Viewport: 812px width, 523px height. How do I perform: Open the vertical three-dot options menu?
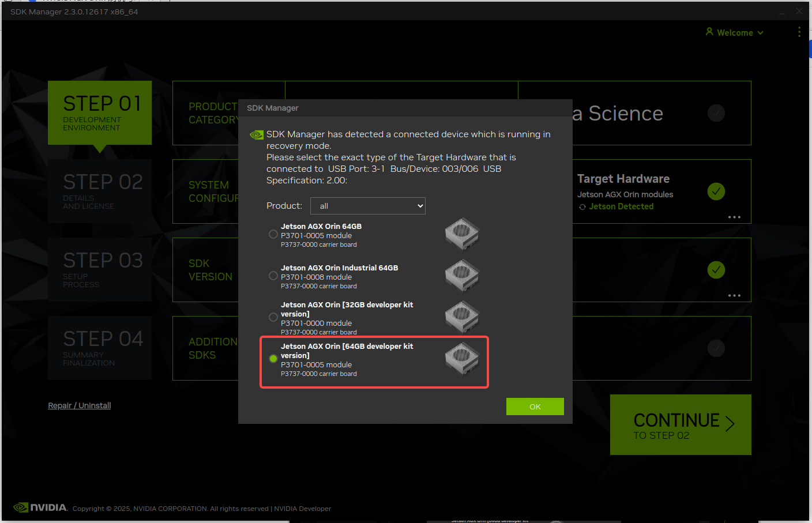799,32
